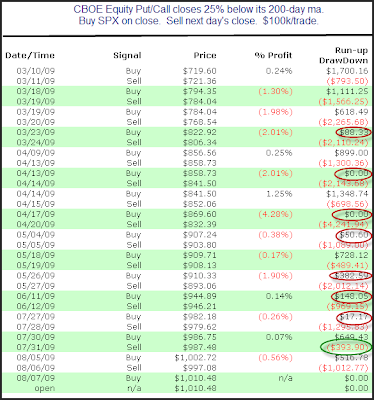This screenshot has width=374, height=400.
Task: Click the word open in last row
Action: (45, 389)
